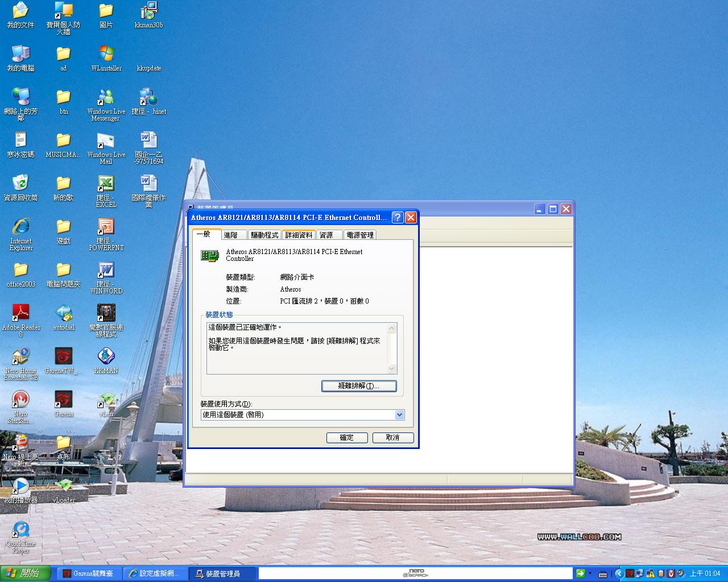
Task: Open the 資源回收筒 recycle bin icon
Action: pyautogui.click(x=21, y=184)
